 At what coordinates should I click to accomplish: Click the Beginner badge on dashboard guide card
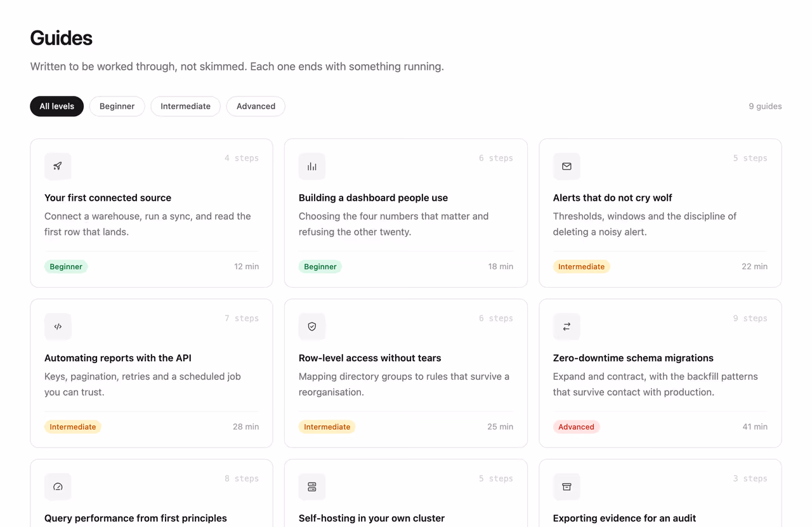tap(320, 267)
